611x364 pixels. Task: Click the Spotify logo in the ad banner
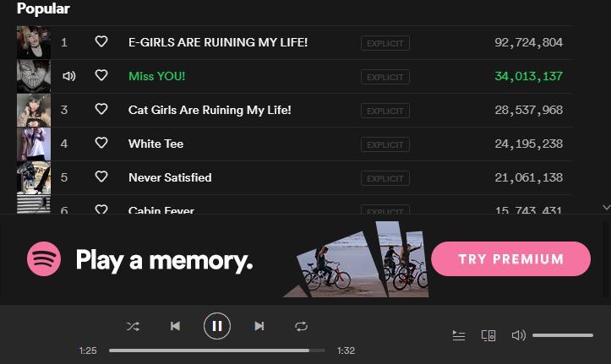coord(44,259)
